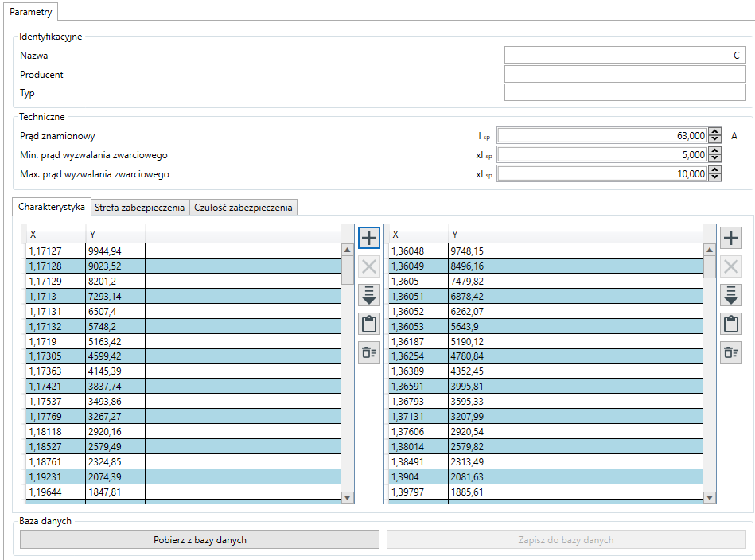Switch to the Charakterystyka tab
Screen dimensions: 755x560
pyautogui.click(x=52, y=207)
